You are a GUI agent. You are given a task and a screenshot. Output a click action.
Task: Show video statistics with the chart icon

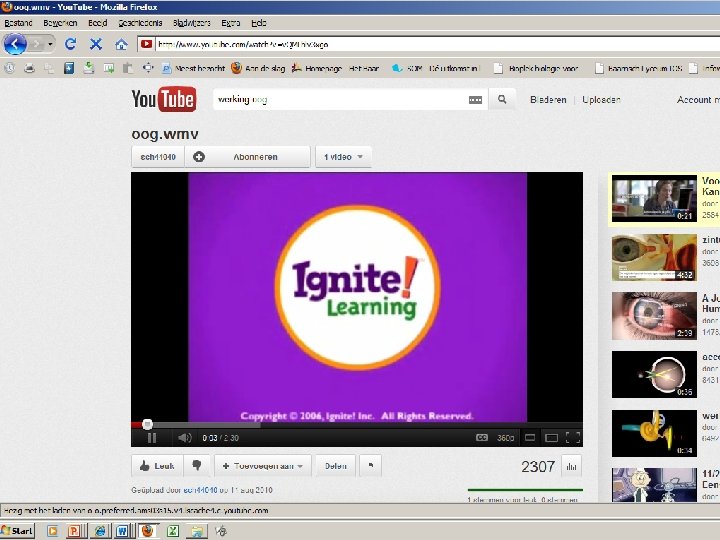(x=571, y=467)
